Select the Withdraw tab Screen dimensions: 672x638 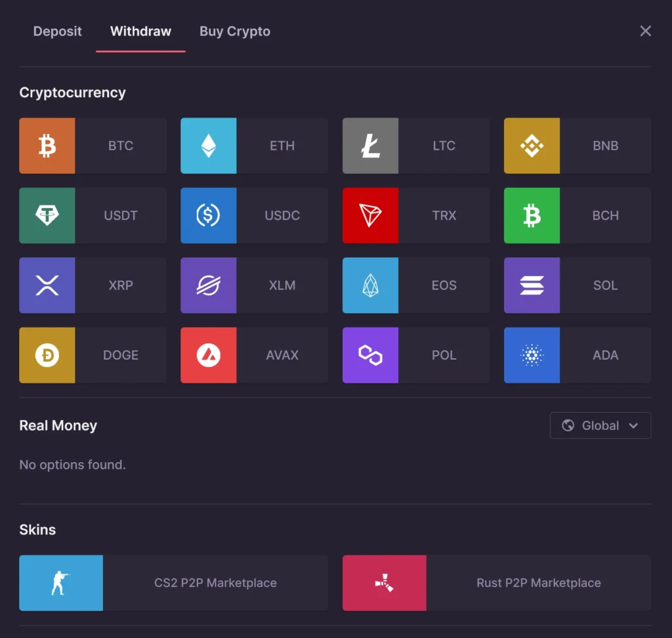point(140,32)
